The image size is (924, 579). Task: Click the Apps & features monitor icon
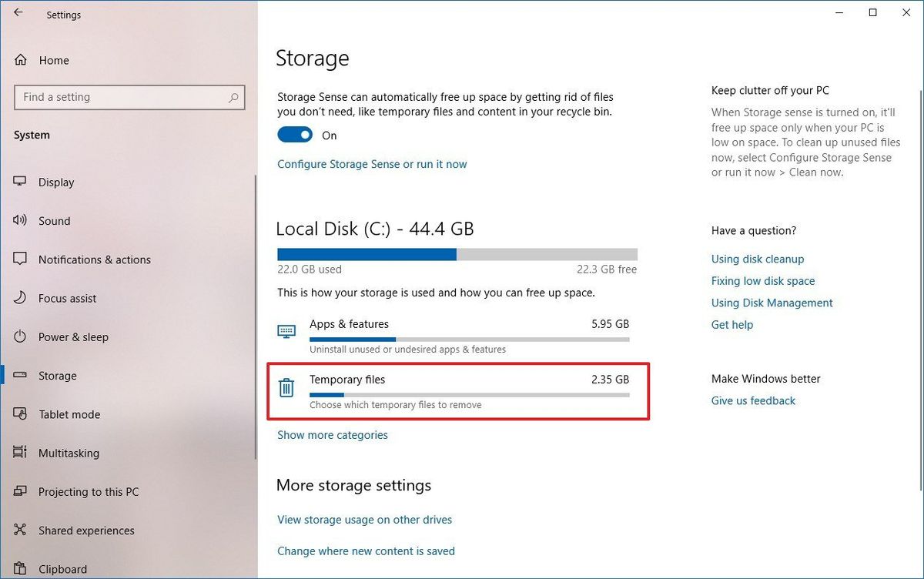coord(286,330)
